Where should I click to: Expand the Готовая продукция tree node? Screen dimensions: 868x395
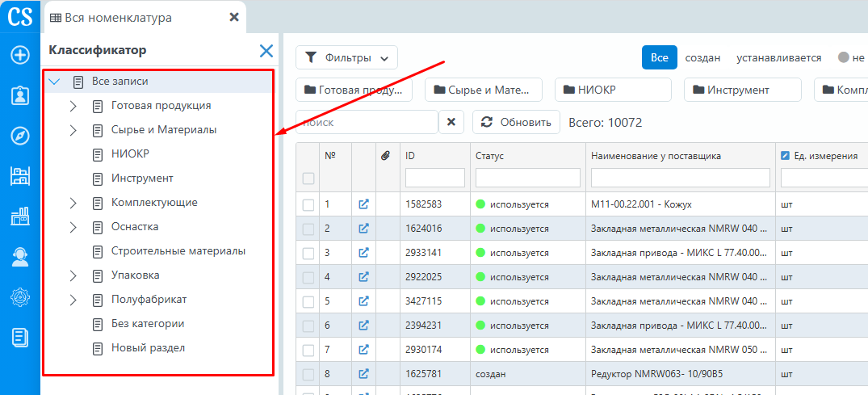tap(73, 106)
